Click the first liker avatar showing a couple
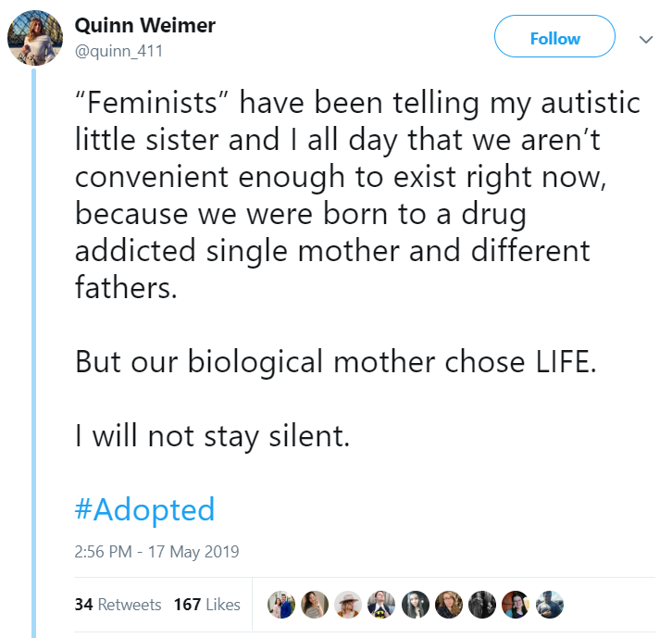This screenshot has width=672, height=638. pyautogui.click(x=280, y=605)
